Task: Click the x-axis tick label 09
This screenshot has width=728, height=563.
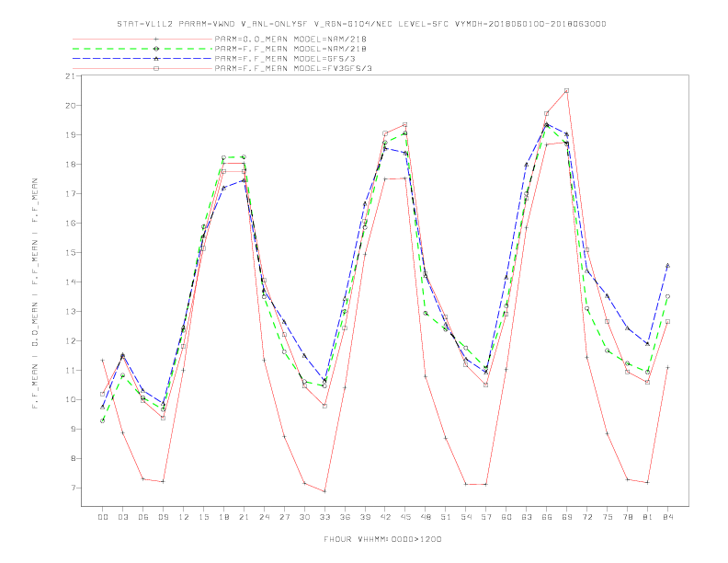Action: point(163,517)
